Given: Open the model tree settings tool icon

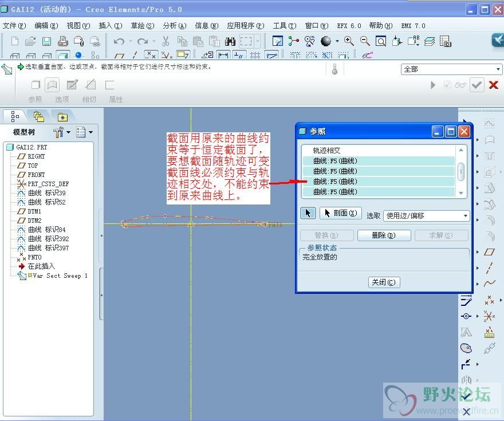Looking at the screenshot, I should [x=58, y=132].
